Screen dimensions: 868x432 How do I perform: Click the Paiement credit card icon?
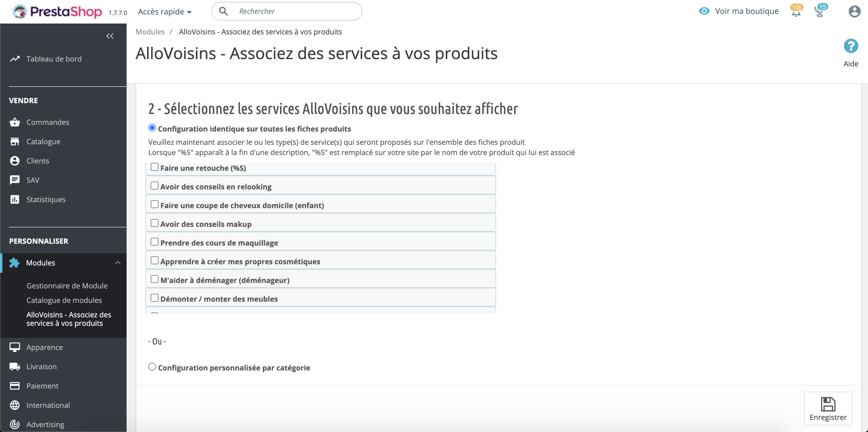15,386
